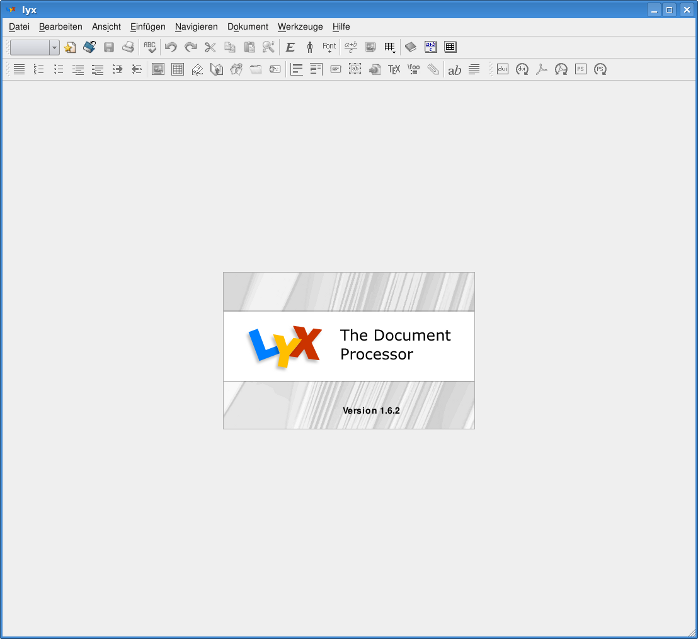
Task: Open the Hilfe menu
Action: coord(341,27)
